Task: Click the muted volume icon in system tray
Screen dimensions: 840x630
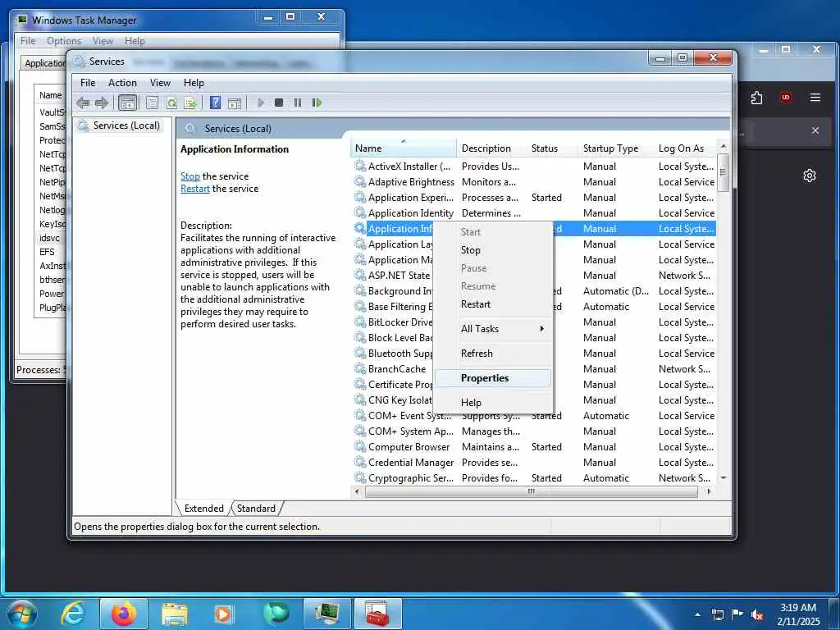Action: point(757,615)
